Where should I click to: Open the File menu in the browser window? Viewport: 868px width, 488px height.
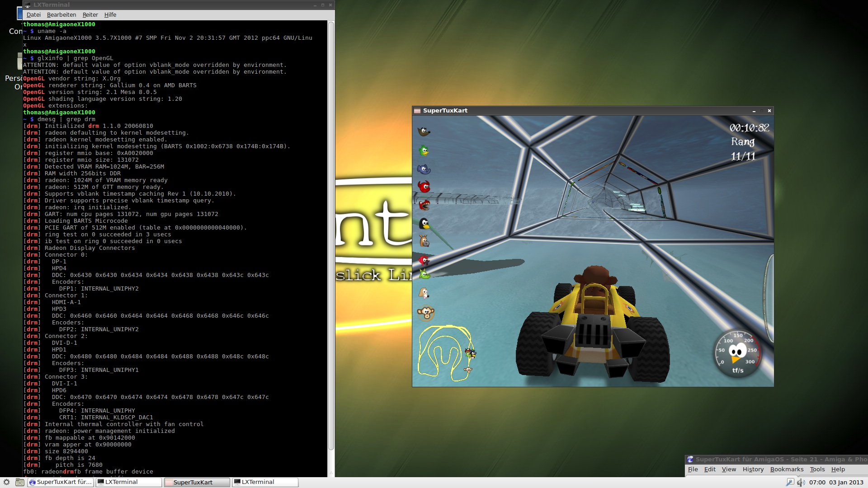(693, 469)
